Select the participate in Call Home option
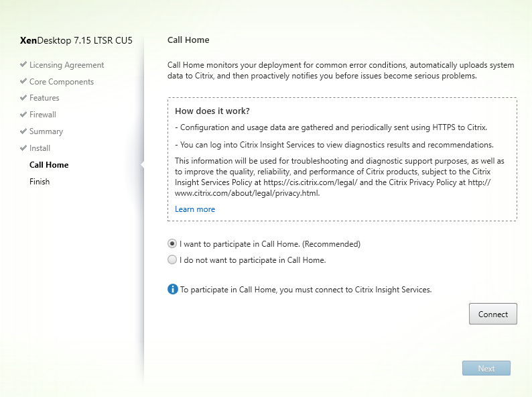The height and width of the screenshot is (397, 532). pyautogui.click(x=172, y=243)
